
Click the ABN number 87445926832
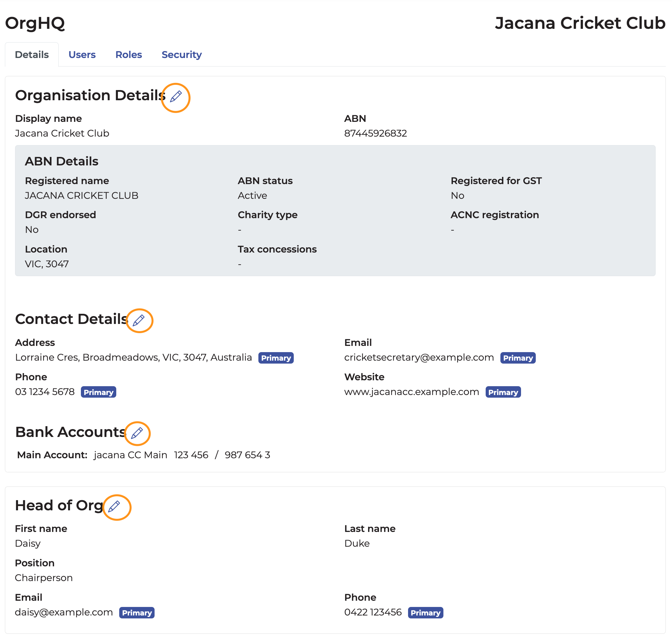point(375,133)
